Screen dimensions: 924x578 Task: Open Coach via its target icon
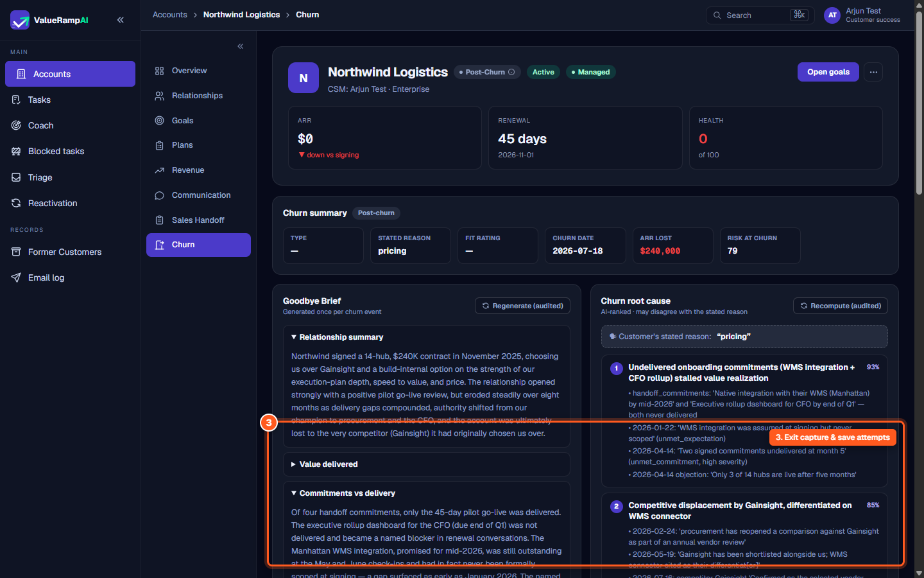pyautogui.click(x=16, y=125)
